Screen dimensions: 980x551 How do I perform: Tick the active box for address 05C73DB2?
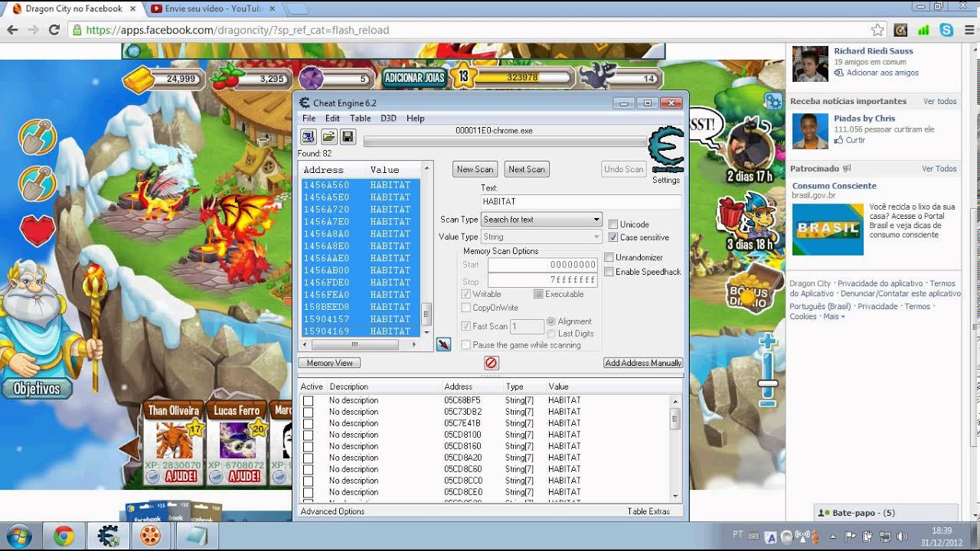[308, 412]
